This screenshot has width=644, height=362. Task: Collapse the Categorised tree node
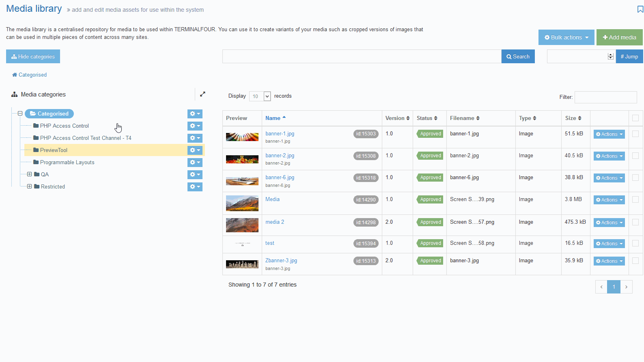coord(20,114)
